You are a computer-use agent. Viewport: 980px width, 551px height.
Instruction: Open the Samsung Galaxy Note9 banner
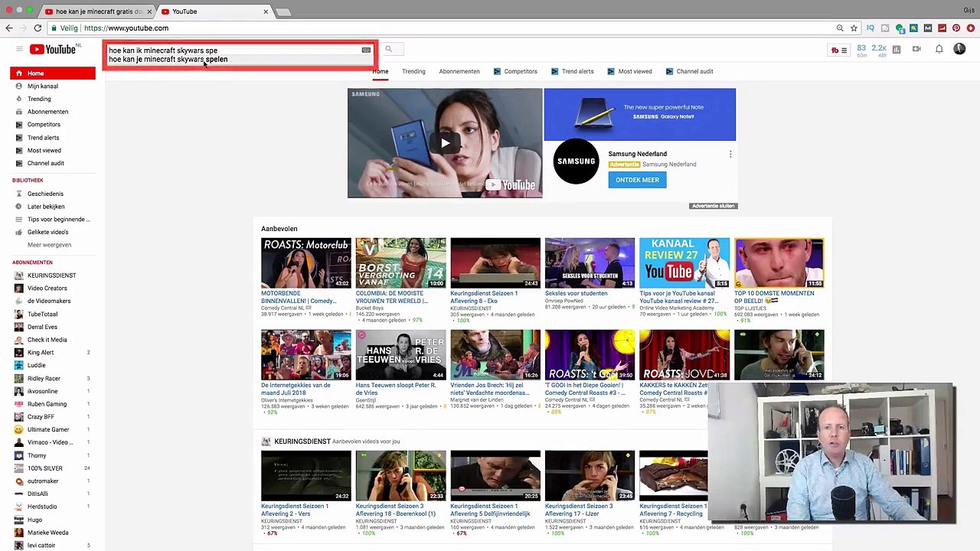coord(639,115)
